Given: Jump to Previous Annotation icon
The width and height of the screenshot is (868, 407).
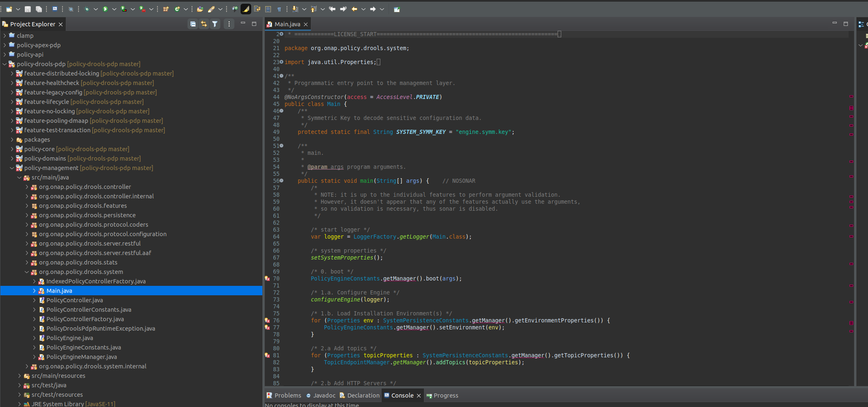Looking at the screenshot, I should click(x=314, y=9).
